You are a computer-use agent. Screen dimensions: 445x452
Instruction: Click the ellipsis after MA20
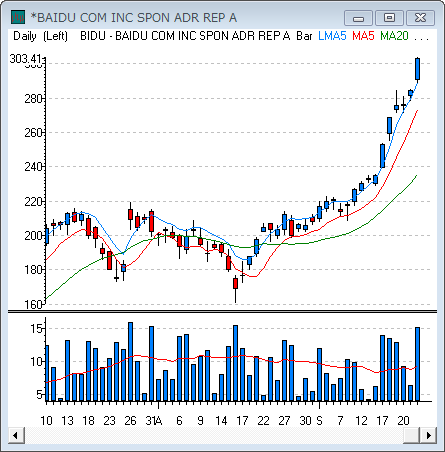[421, 39]
